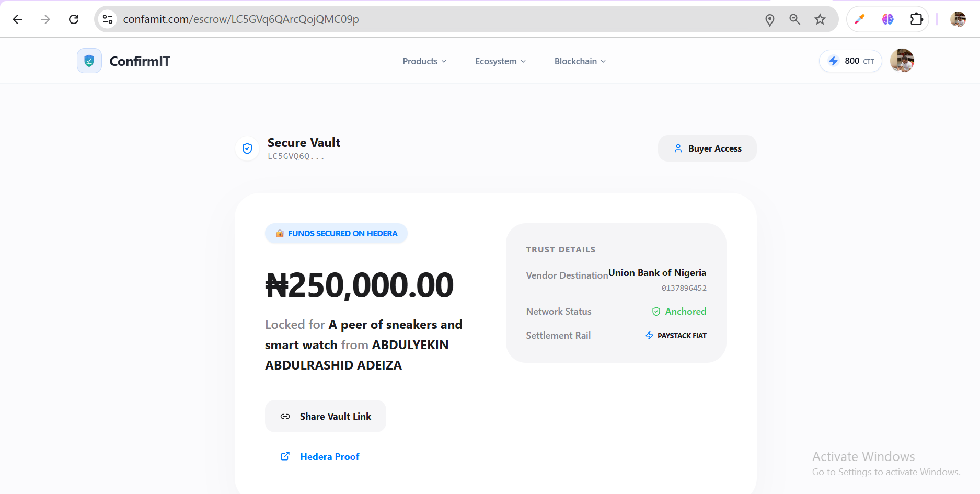Open the Hedera Proof link

tap(329, 457)
